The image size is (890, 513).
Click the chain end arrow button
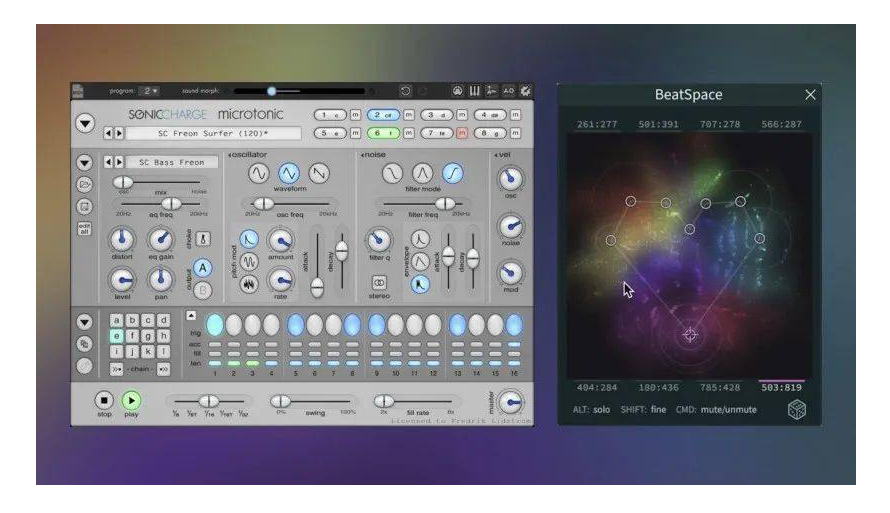click(x=163, y=369)
